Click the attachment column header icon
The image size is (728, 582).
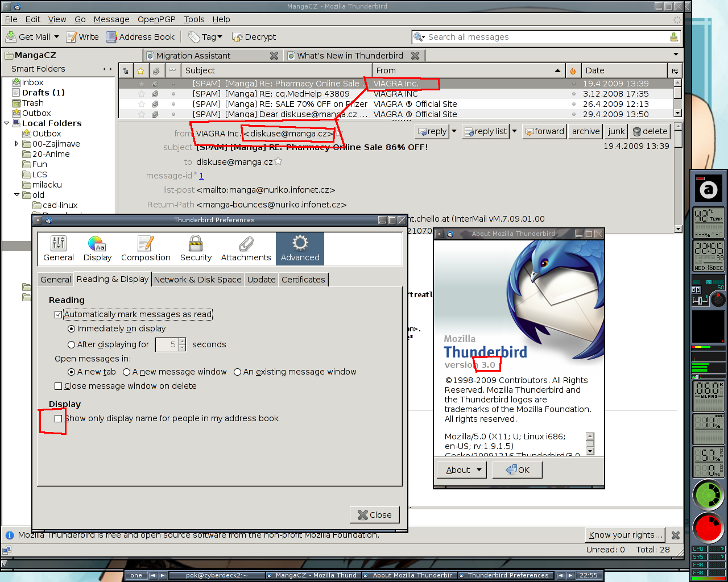pyautogui.click(x=156, y=71)
